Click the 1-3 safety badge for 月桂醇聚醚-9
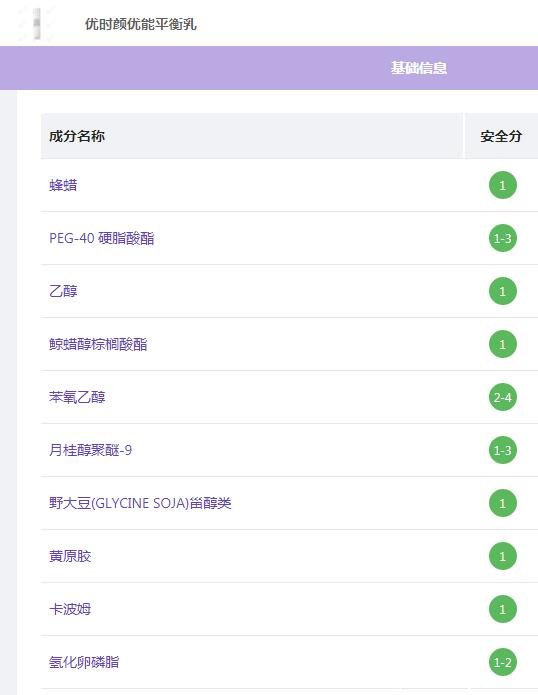 point(503,450)
